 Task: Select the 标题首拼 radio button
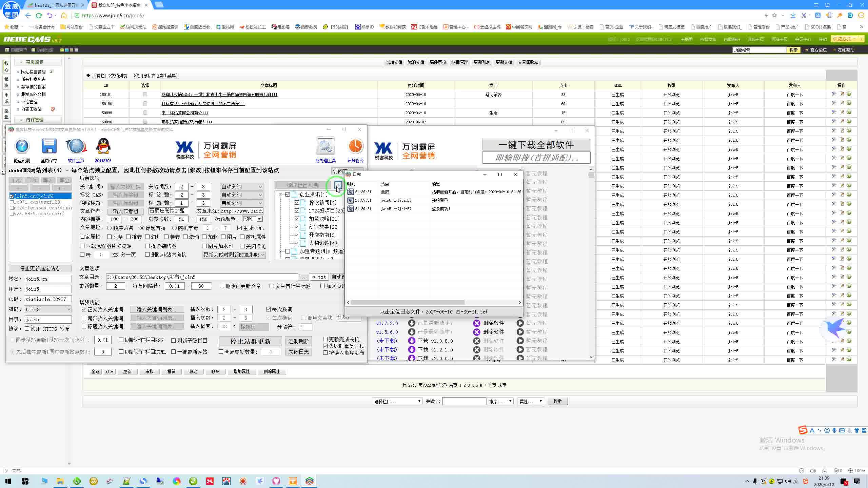coord(142,228)
